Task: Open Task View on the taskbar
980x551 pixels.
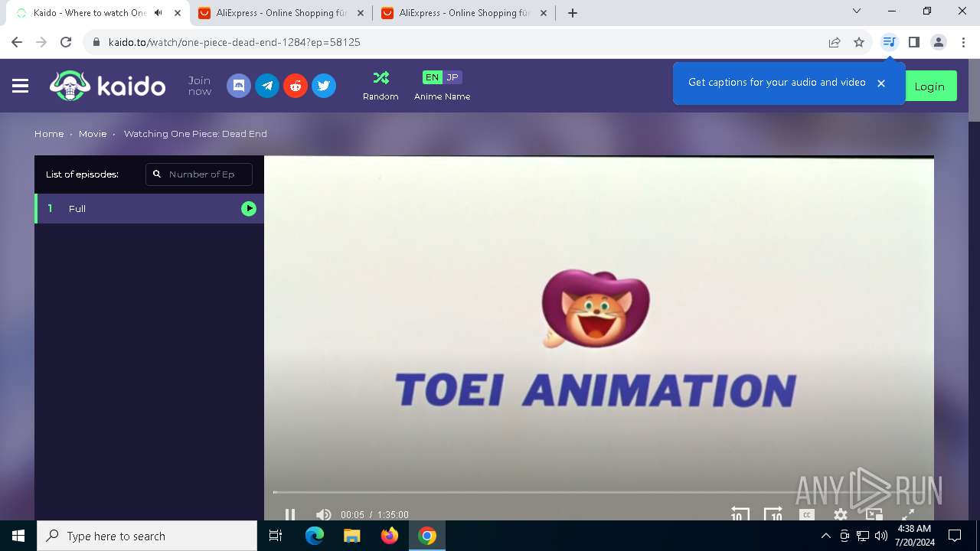Action: pos(276,536)
